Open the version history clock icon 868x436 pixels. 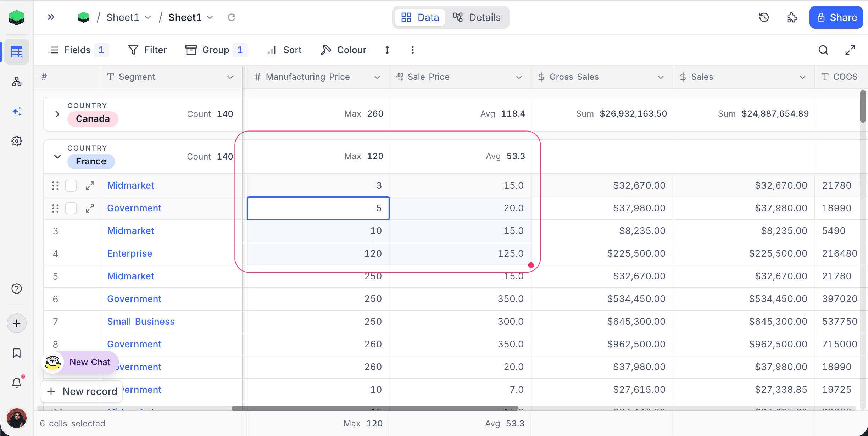coord(764,17)
